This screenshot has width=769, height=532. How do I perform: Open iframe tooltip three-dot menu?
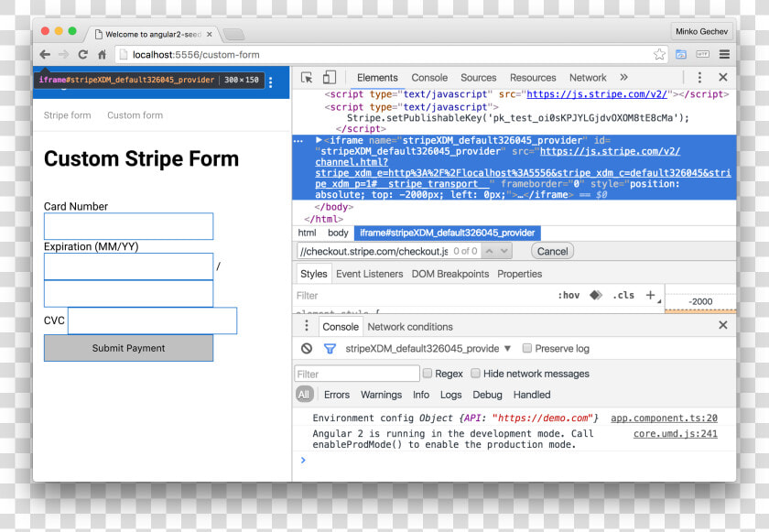click(271, 81)
